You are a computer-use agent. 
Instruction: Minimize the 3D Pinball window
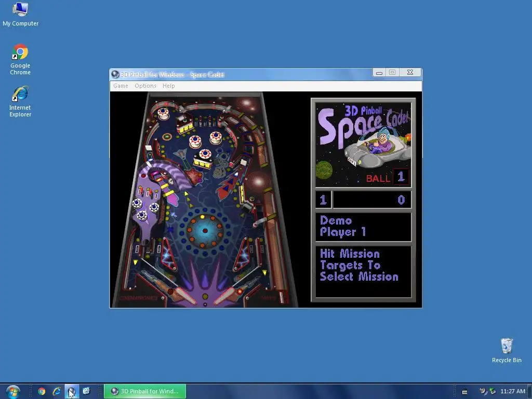379,72
